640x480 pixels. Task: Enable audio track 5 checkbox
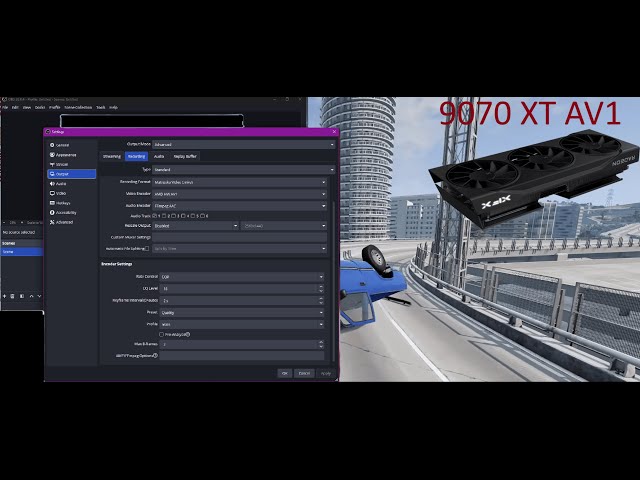[x=193, y=216]
